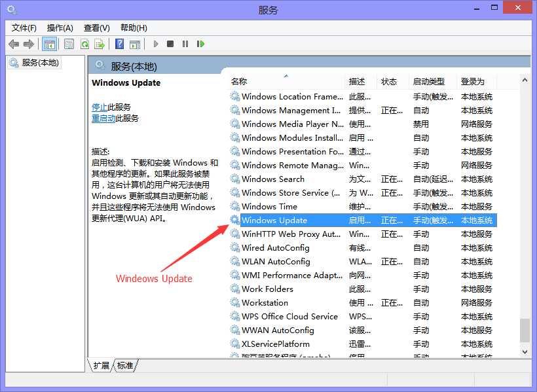Click the scrollbar down arrow in services list
Viewport: 537px width, 392px height.
[525, 351]
